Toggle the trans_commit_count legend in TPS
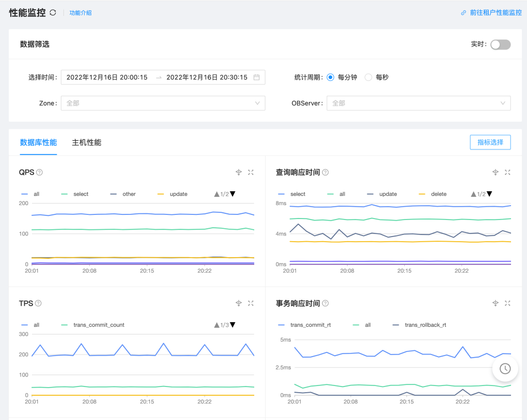Screen dimensions: 527x420 coord(93,325)
